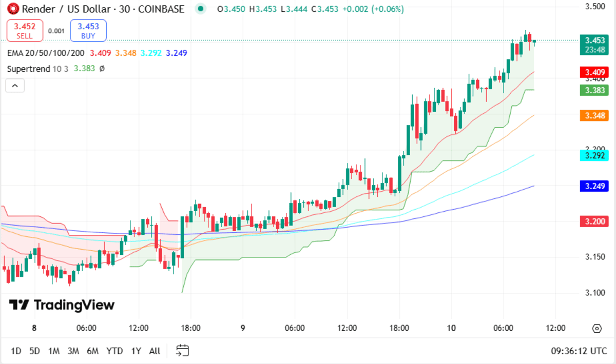
Task: Click the EMA 20 value 3.409 in legend
Action: point(100,53)
